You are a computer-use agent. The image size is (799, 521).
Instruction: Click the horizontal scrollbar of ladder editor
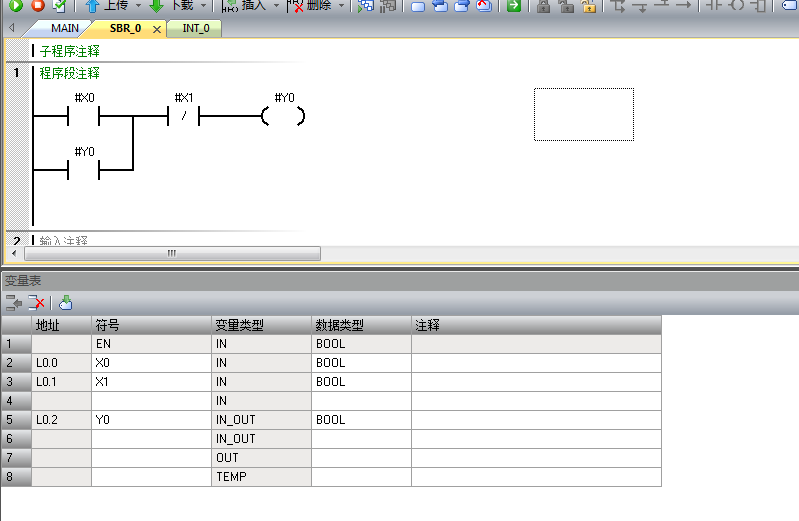(x=170, y=254)
